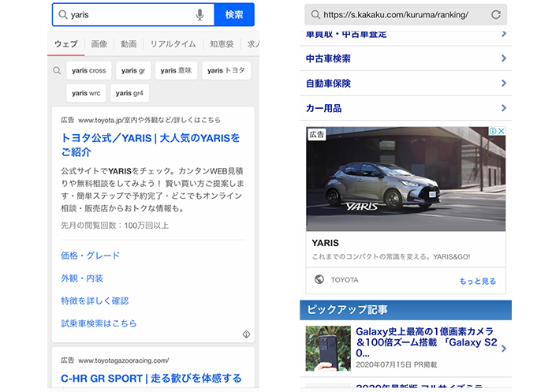Click the www.toyota.jp ad URL text
The image size is (552, 392).
tap(149, 120)
